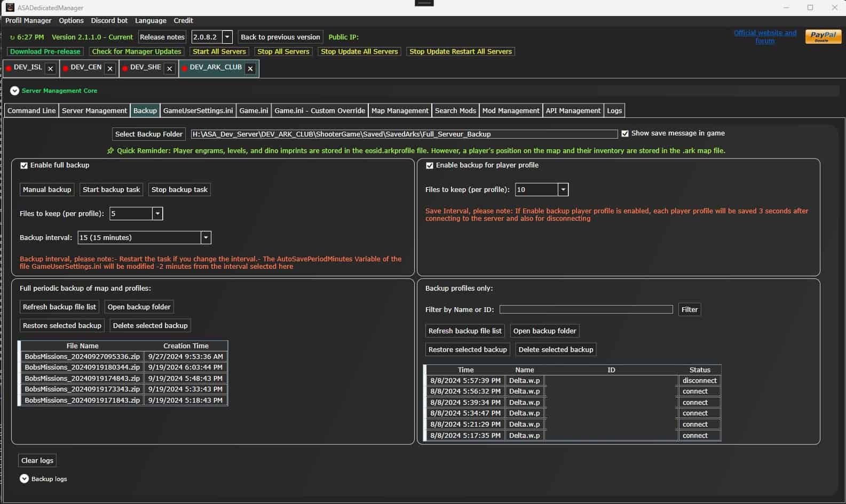Collapse the Server Management Core chevron

point(15,91)
